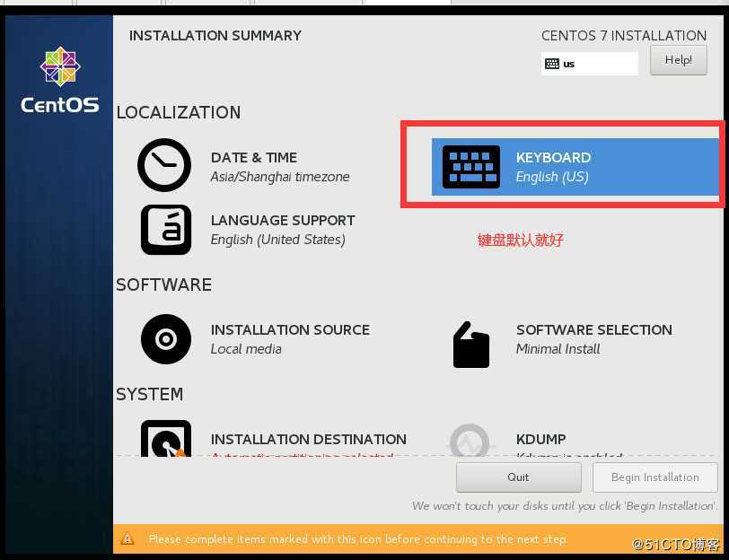Open Language Support icon
Image resolution: width=729 pixels, height=560 pixels.
pos(166,230)
